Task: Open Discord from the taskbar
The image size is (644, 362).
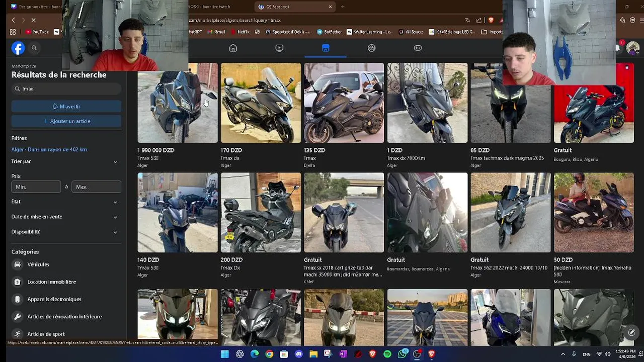Action: coord(299,354)
